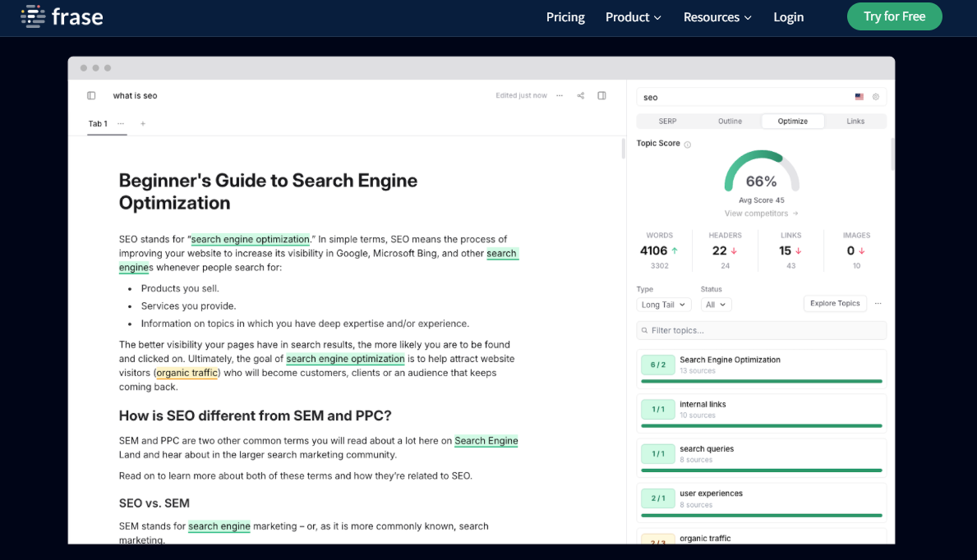Select the search queries topic row
Image resolution: width=977 pixels, height=560 pixels.
tap(762, 458)
